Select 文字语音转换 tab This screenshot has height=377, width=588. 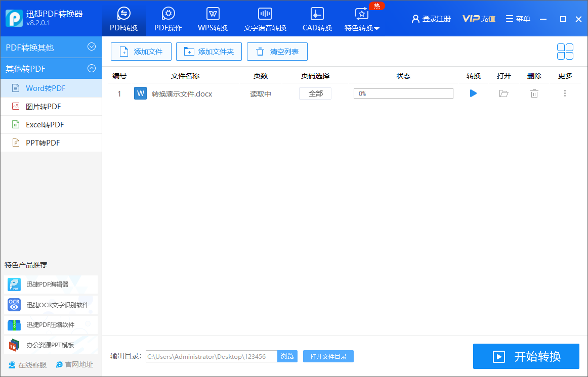[x=265, y=19]
